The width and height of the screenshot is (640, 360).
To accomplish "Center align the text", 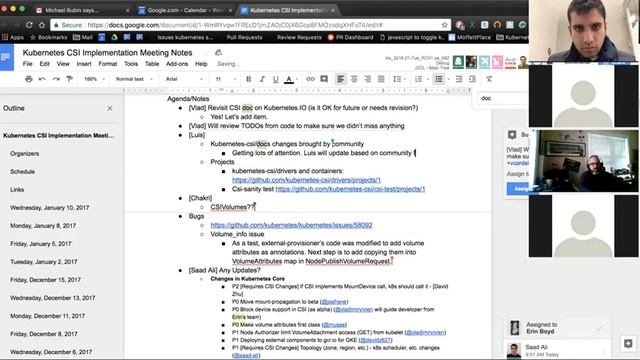I will coord(354,79).
